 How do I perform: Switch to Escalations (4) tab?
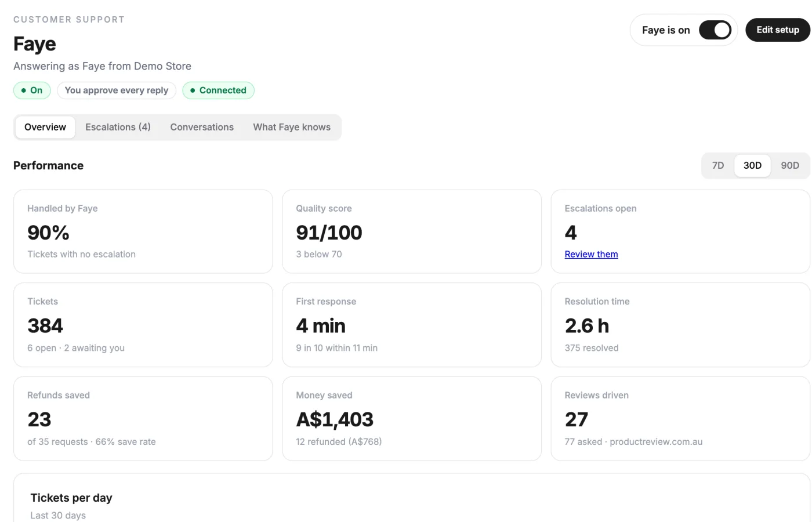click(118, 127)
